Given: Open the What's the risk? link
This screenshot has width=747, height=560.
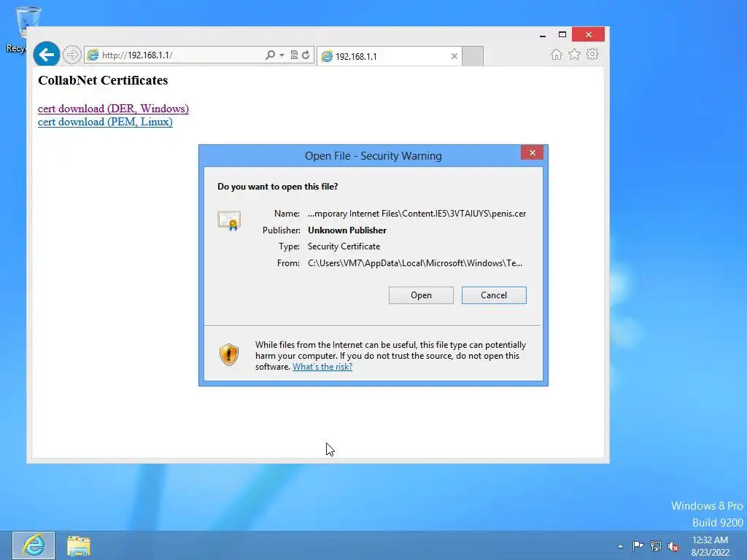Looking at the screenshot, I should [322, 367].
